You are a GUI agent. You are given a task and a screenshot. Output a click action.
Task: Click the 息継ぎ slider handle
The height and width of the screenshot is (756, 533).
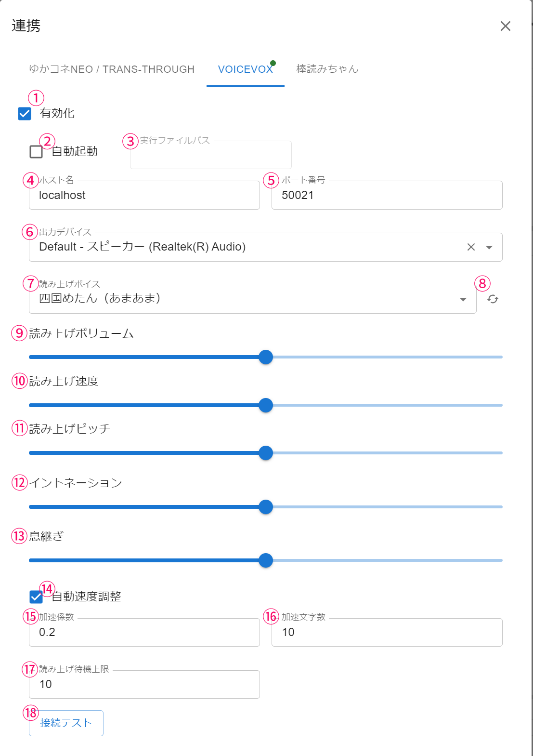pos(266,560)
